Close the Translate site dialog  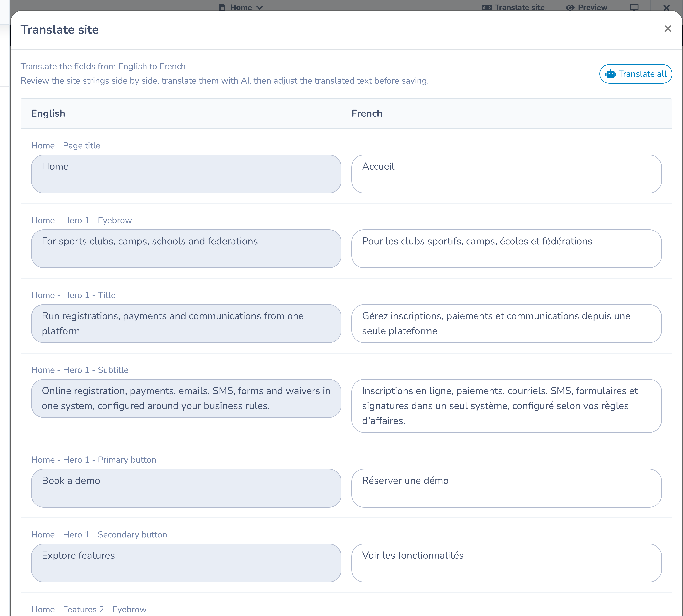[x=667, y=29]
